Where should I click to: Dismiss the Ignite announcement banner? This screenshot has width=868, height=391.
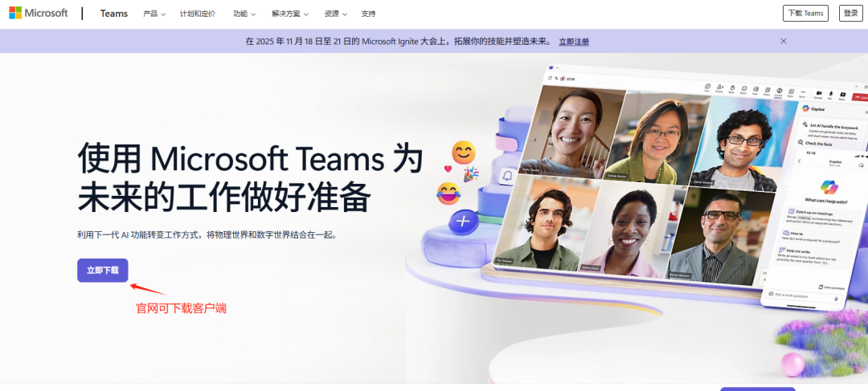784,41
